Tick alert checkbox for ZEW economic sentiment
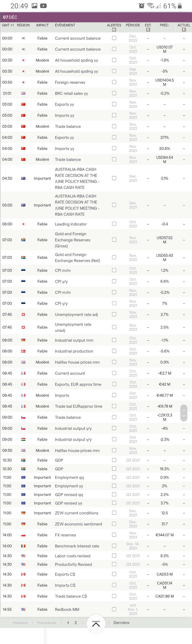 (x=114, y=524)
